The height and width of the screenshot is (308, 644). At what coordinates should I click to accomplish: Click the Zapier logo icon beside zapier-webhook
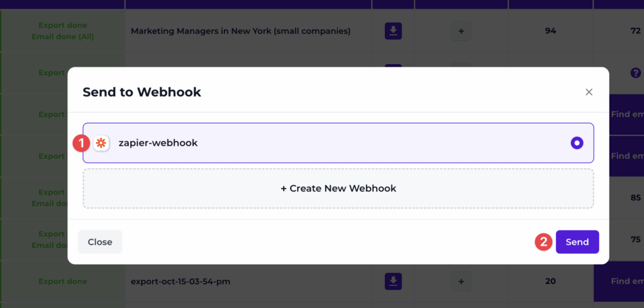(101, 143)
